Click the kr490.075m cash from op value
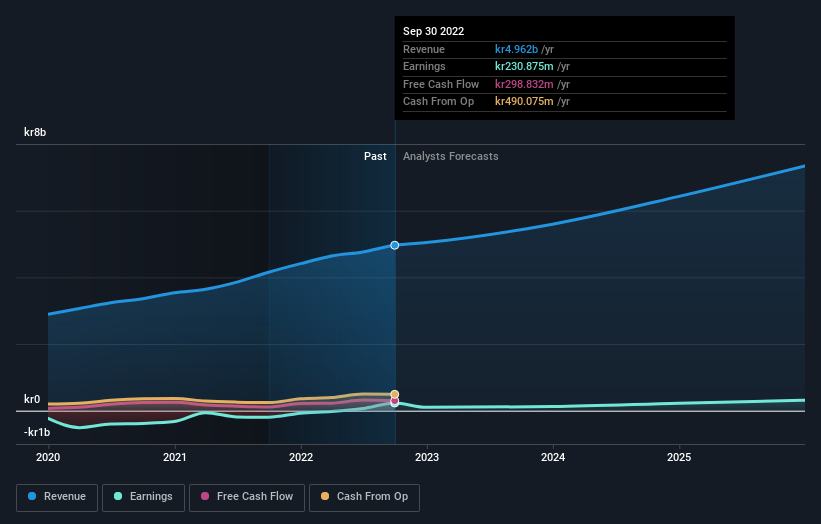The image size is (821, 524). (x=524, y=102)
